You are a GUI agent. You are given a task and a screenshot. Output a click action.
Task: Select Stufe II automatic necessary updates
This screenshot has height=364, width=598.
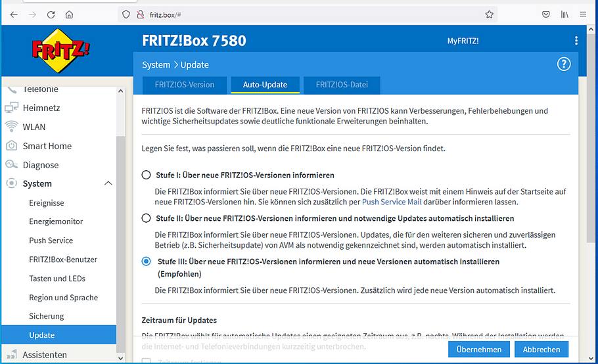click(x=147, y=218)
